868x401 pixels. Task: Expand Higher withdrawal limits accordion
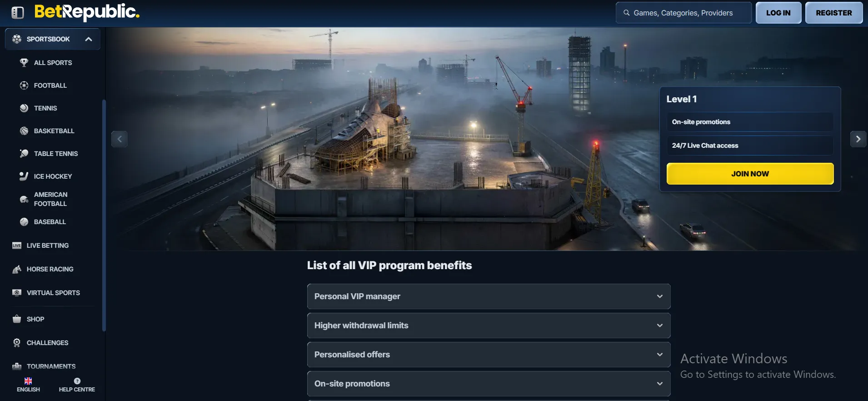point(489,326)
